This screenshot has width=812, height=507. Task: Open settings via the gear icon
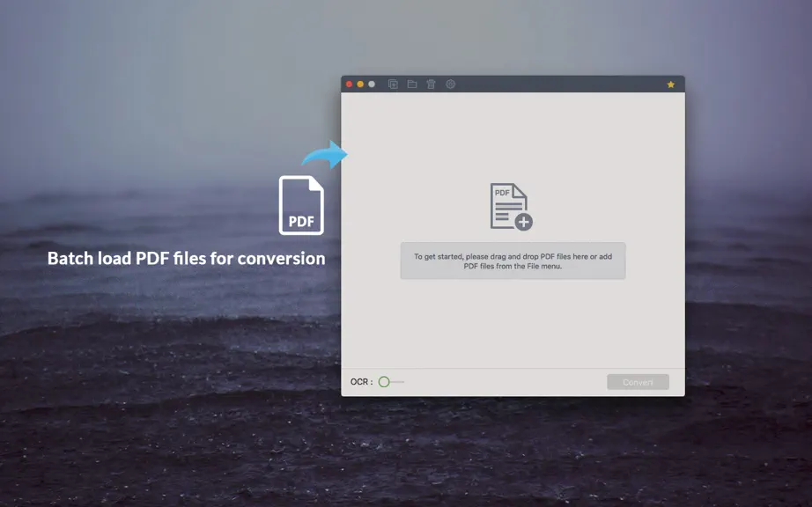click(451, 84)
